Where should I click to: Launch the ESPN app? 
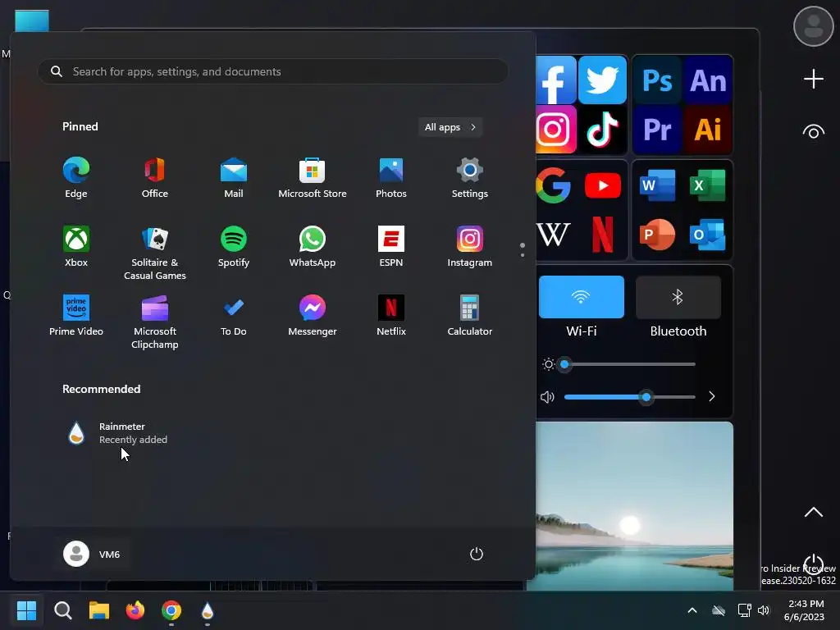(x=391, y=247)
